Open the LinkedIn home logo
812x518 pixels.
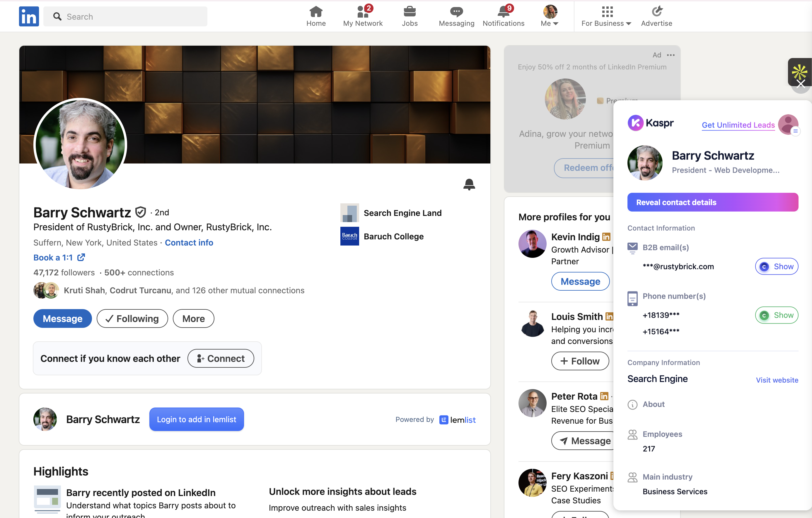29,16
